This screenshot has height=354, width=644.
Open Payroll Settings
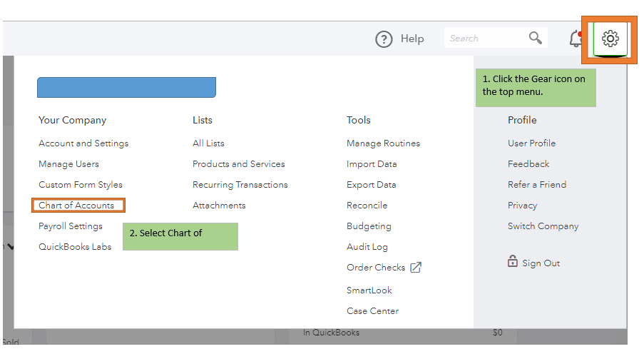click(71, 226)
